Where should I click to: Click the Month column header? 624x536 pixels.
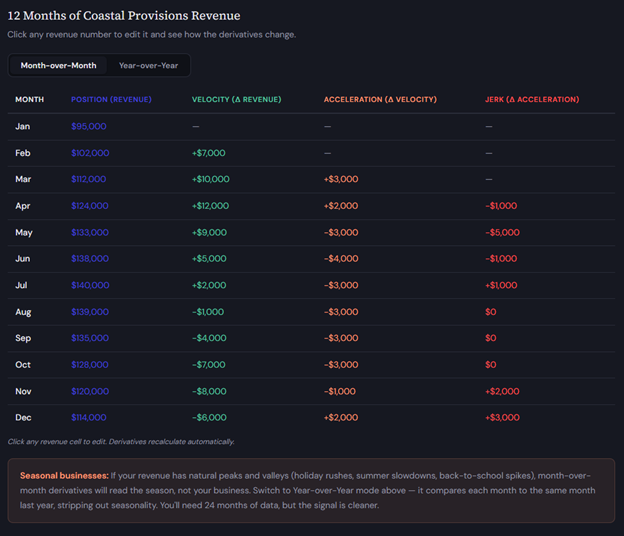29,99
